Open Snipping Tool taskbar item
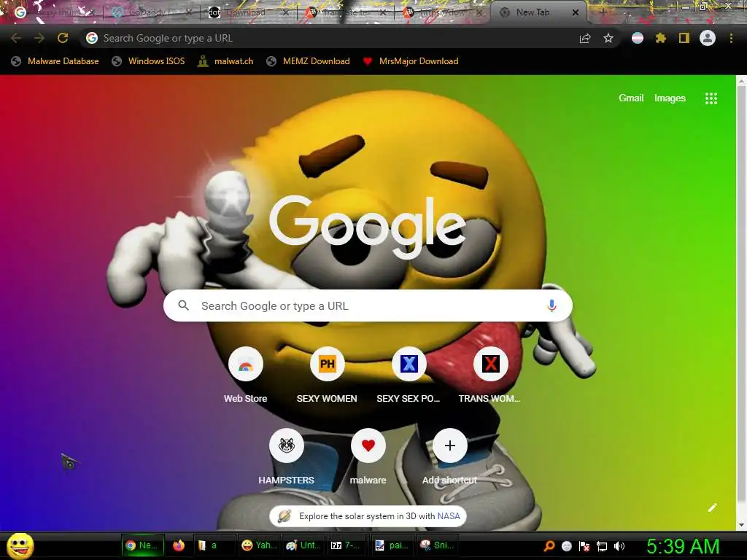This screenshot has height=560, width=747. pos(437,545)
